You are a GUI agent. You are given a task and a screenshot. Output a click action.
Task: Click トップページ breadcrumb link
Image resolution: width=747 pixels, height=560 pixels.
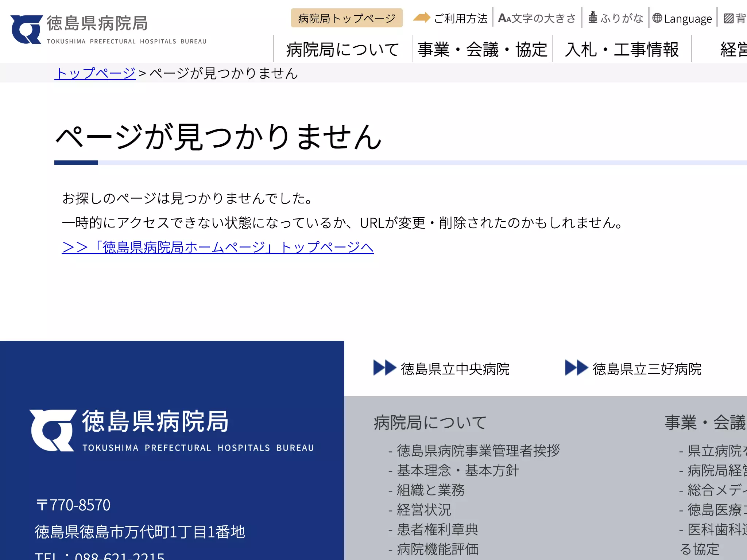coord(95,73)
